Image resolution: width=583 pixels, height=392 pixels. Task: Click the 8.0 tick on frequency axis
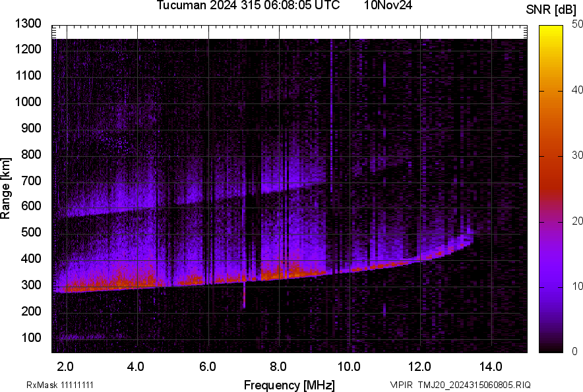click(278, 366)
